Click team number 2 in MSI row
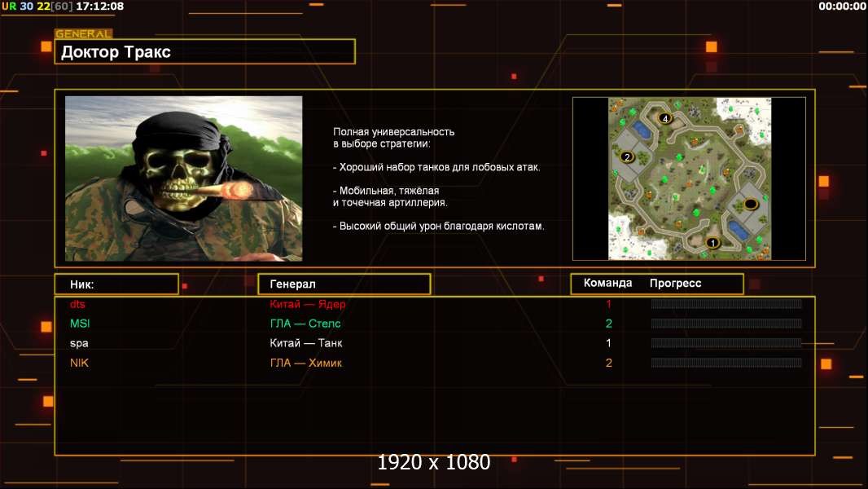The width and height of the screenshot is (868, 489). tap(609, 324)
